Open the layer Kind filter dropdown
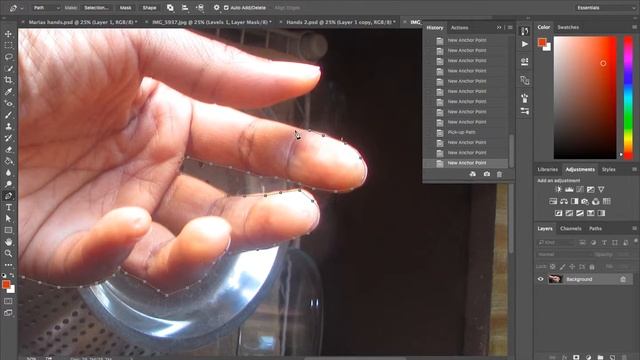The width and height of the screenshot is (640, 360). tap(556, 242)
